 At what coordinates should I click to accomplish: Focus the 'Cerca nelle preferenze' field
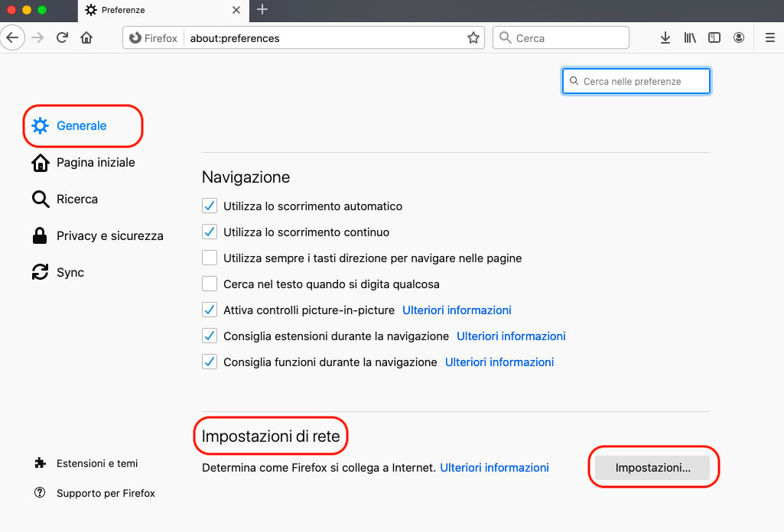(x=642, y=81)
